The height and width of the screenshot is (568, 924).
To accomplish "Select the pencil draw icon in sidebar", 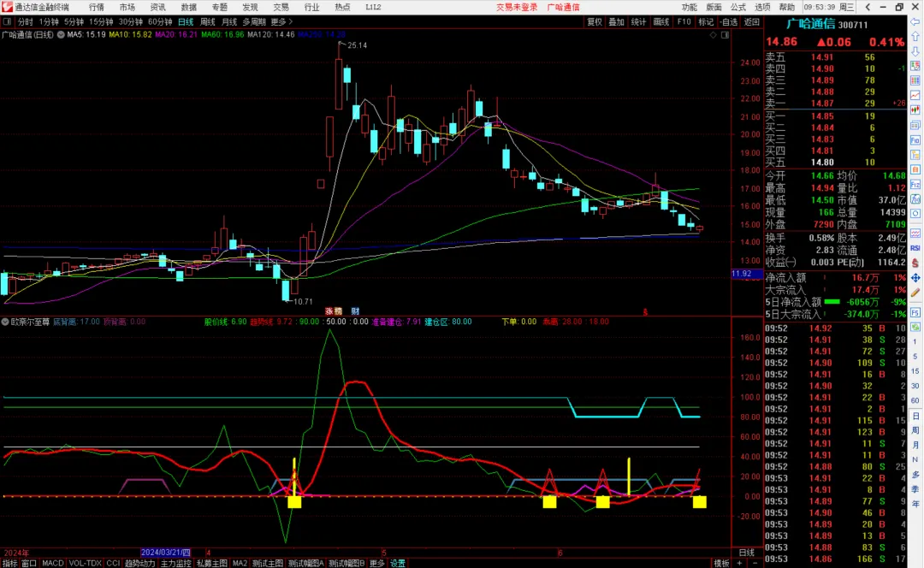I will coord(915,293).
